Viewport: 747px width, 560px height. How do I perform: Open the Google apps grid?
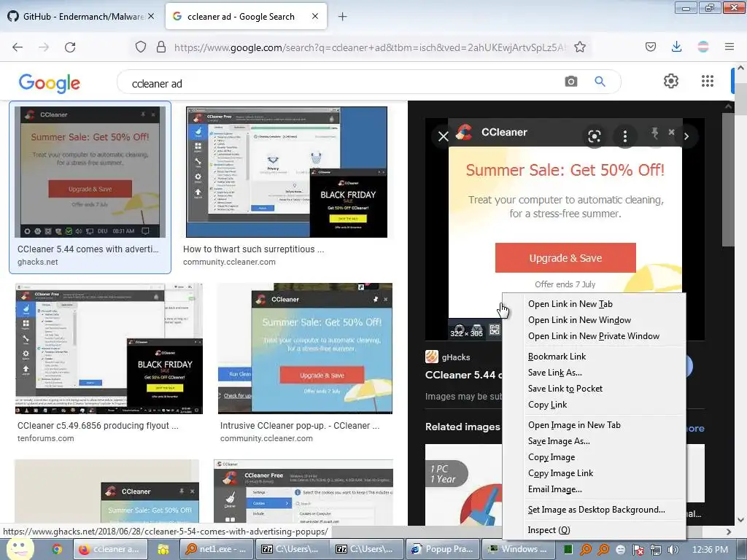708,81
